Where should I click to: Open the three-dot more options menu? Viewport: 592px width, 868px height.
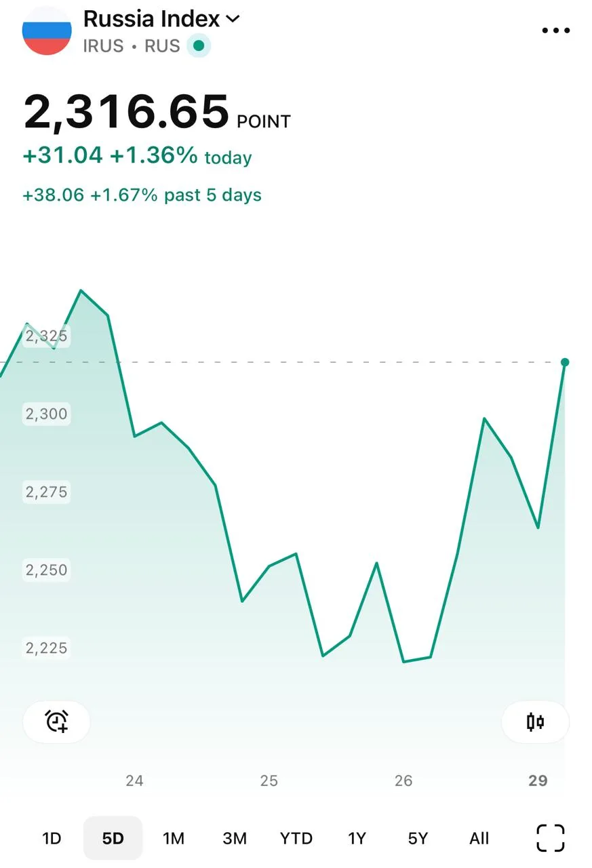point(556,31)
